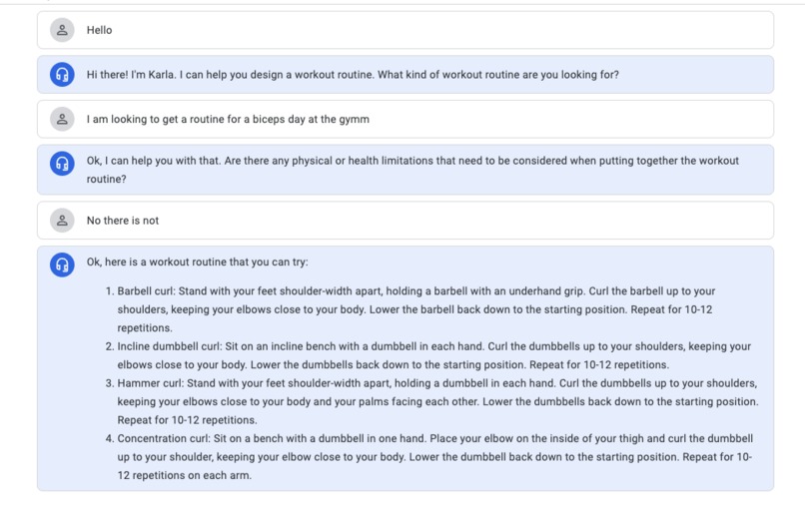The height and width of the screenshot is (532, 805).
Task: Click the "No there is not" reply text
Action: tap(123, 220)
